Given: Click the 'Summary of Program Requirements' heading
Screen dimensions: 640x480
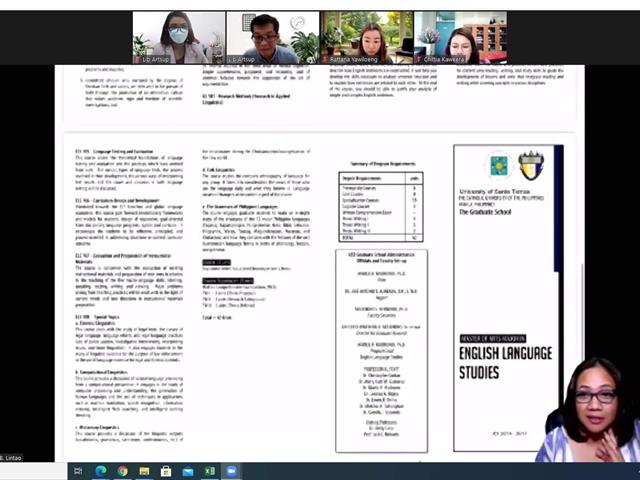Looking at the screenshot, I should point(383,164).
